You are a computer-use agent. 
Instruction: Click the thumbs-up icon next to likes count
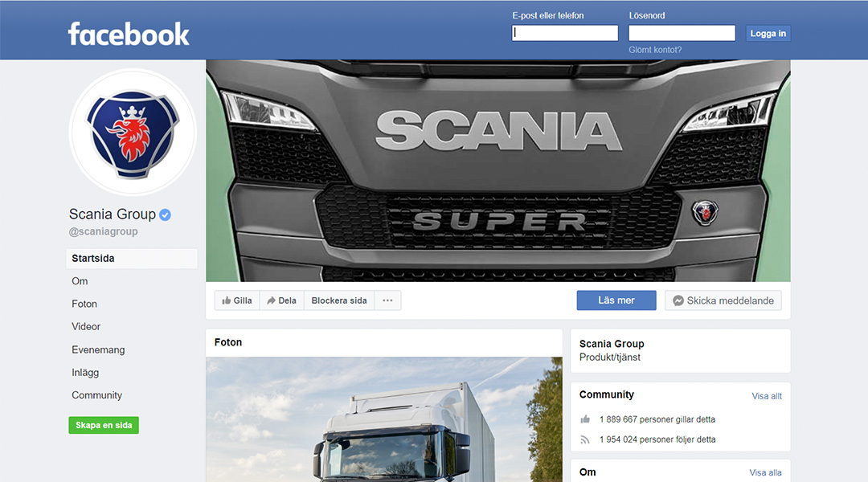pos(585,419)
